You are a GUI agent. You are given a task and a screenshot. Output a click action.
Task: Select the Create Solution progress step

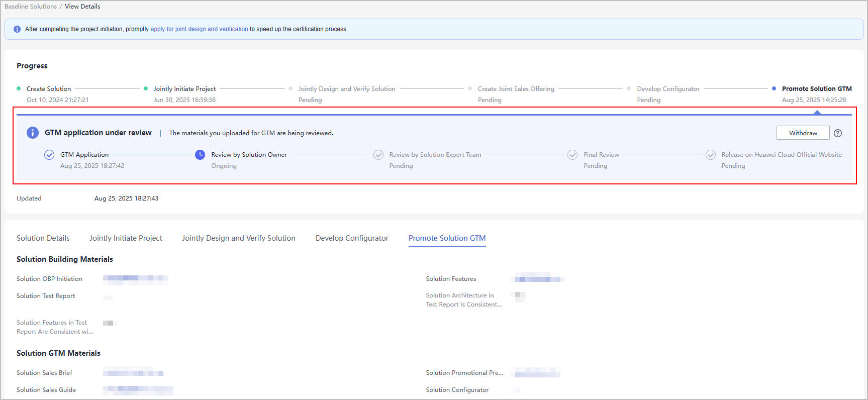coord(49,89)
